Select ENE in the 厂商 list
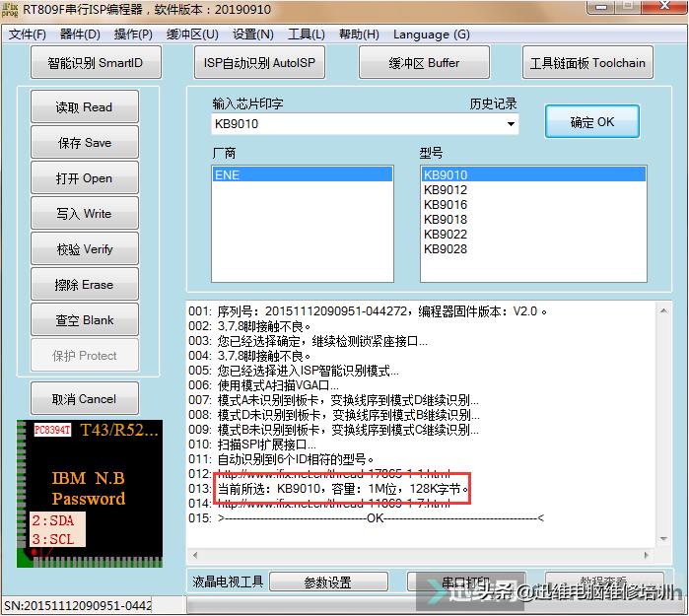 point(303,174)
